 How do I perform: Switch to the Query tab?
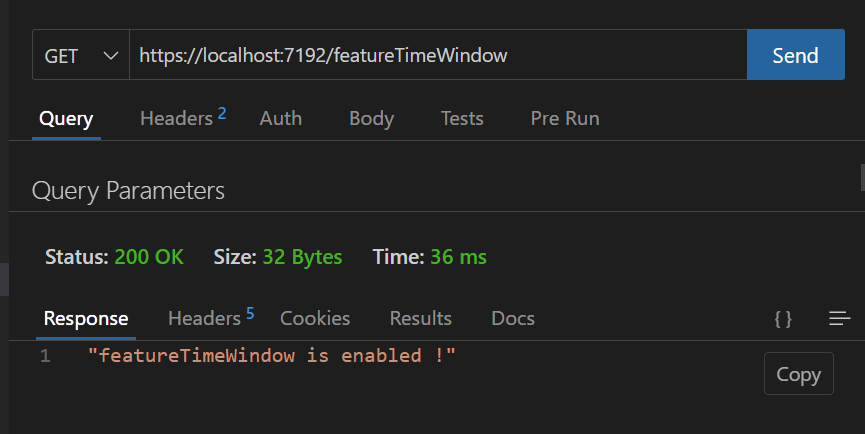[66, 119]
